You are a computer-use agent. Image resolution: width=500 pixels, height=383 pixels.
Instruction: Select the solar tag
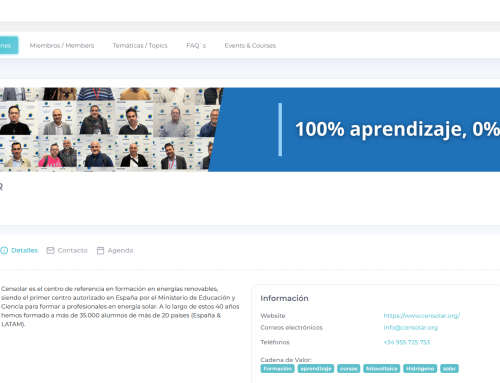pyautogui.click(x=449, y=369)
